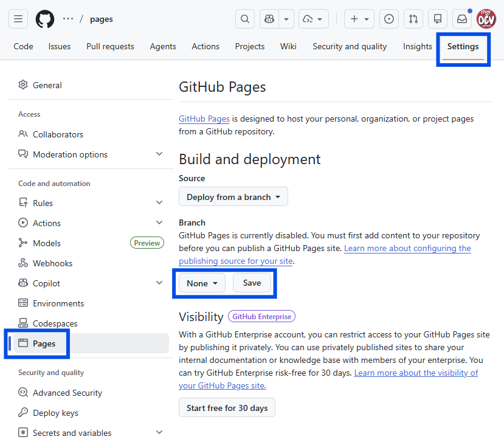This screenshot has height=445, width=504.
Task: Open Copilot chat icon in header
Action: click(x=269, y=19)
